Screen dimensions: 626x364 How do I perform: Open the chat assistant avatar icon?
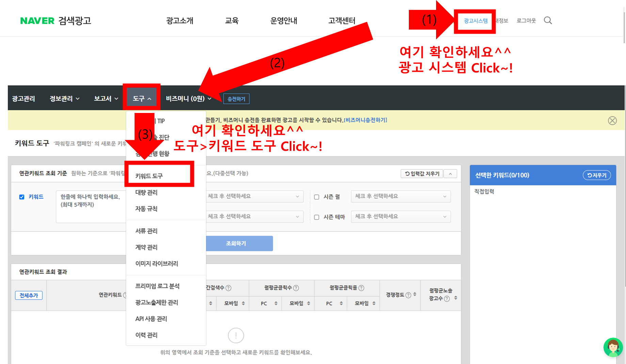(613, 347)
